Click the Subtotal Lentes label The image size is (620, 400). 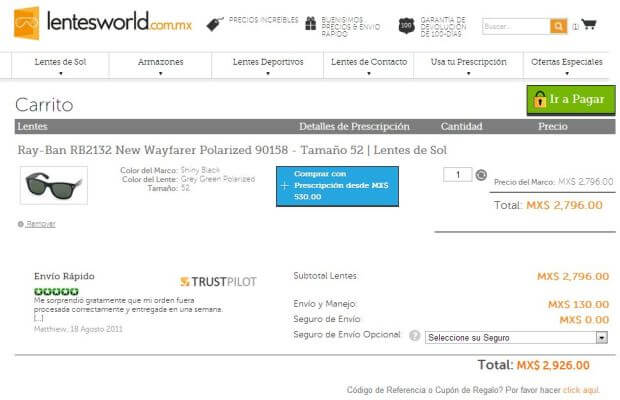[x=325, y=276]
